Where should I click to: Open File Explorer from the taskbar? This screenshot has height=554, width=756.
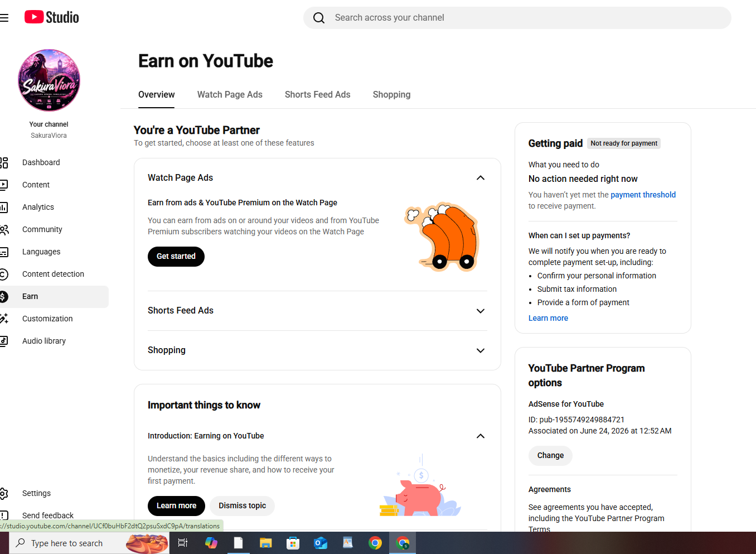(265, 543)
